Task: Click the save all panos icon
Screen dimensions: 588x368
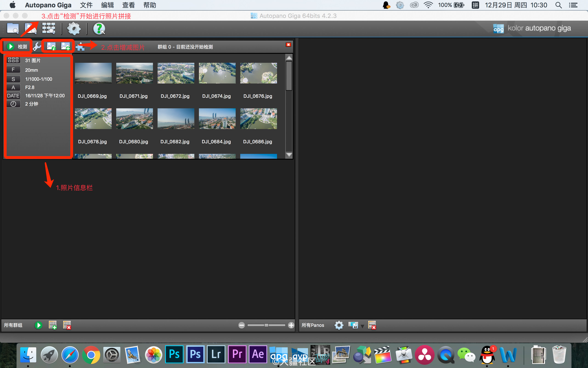Action: pos(353,325)
